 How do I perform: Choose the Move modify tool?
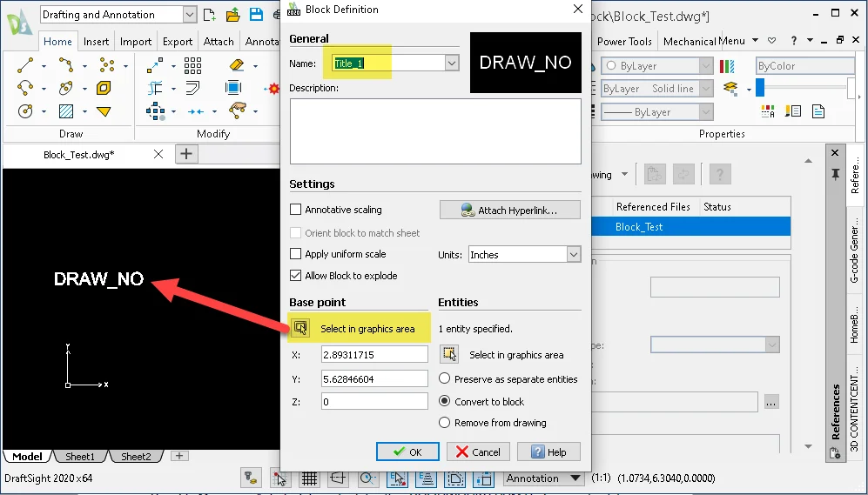(x=155, y=65)
